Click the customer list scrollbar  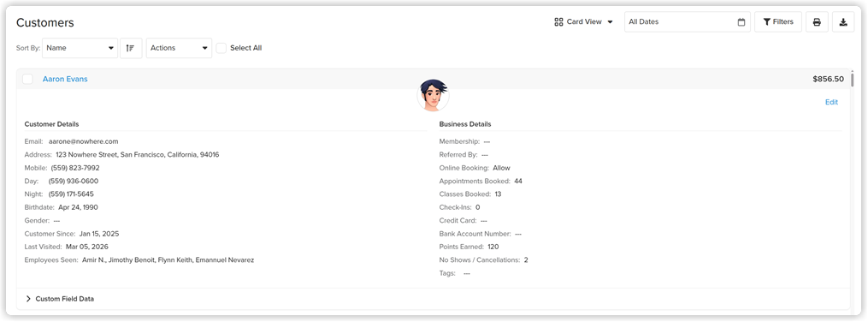coord(852,80)
